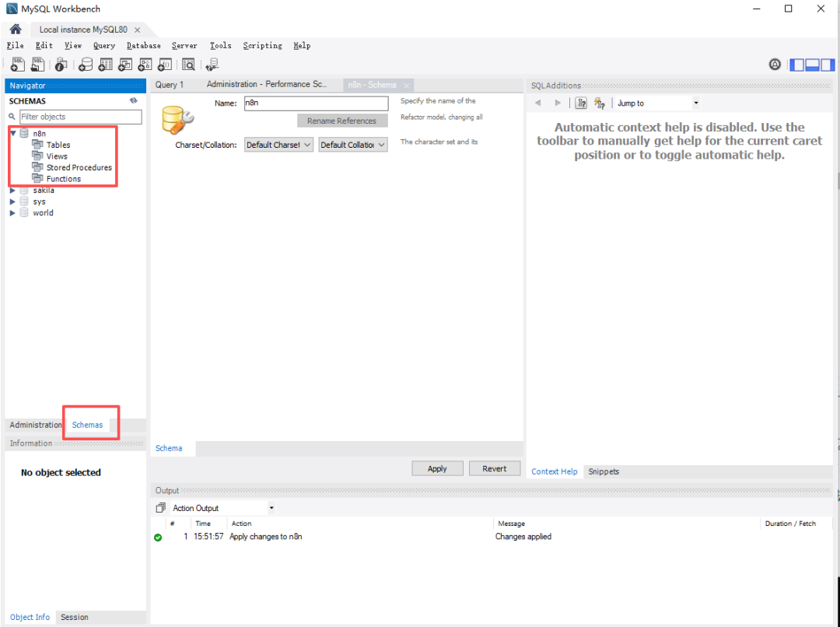
Task: Expand the sakila schema
Action: (12, 191)
